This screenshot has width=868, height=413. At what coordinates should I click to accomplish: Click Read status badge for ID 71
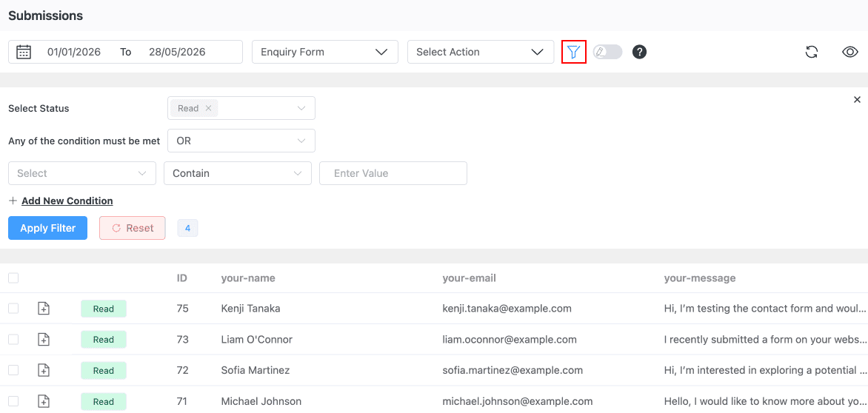(104, 401)
